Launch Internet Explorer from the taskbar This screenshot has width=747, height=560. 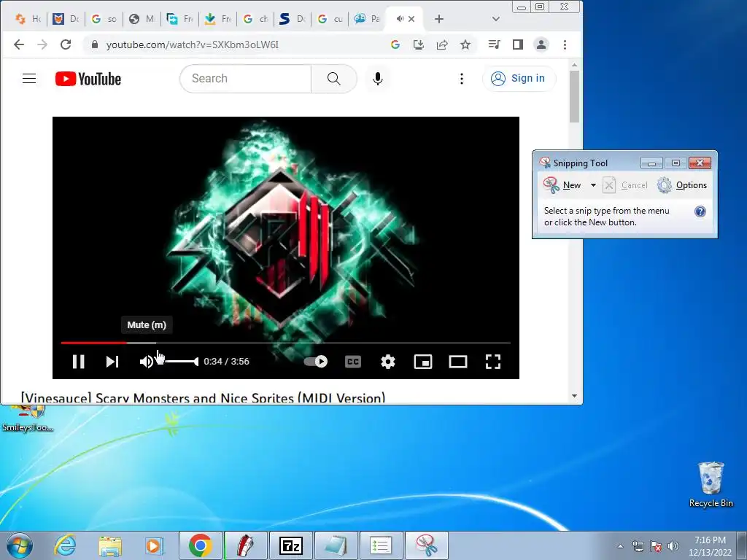tap(65, 545)
